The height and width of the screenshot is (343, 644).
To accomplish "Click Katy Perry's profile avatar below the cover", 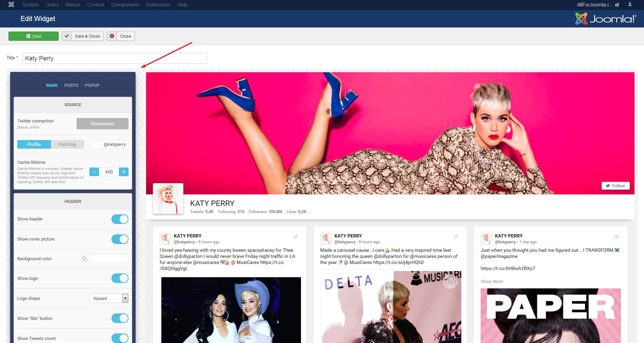I will coord(168,199).
